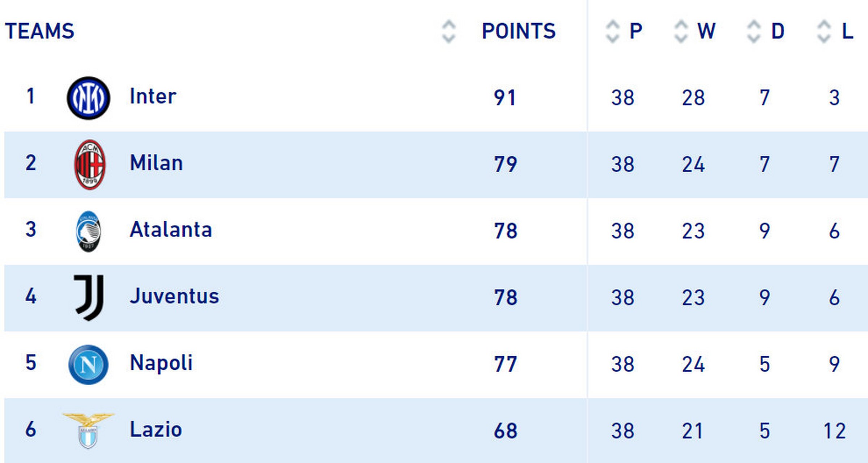The width and height of the screenshot is (868, 463).
Task: Open the Atalanta team name link
Action: click(x=171, y=230)
